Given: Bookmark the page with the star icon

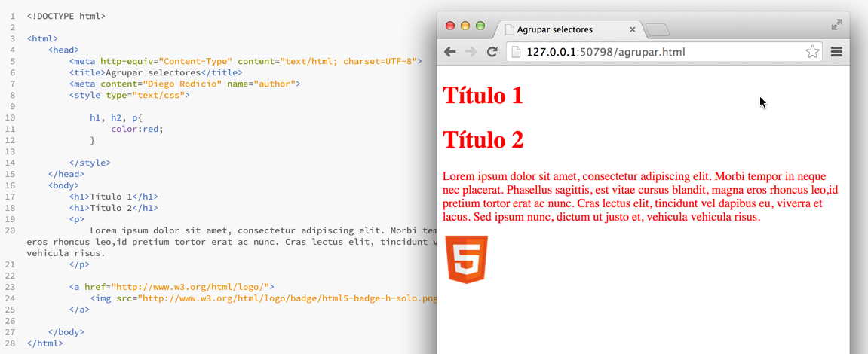Looking at the screenshot, I should (812, 52).
